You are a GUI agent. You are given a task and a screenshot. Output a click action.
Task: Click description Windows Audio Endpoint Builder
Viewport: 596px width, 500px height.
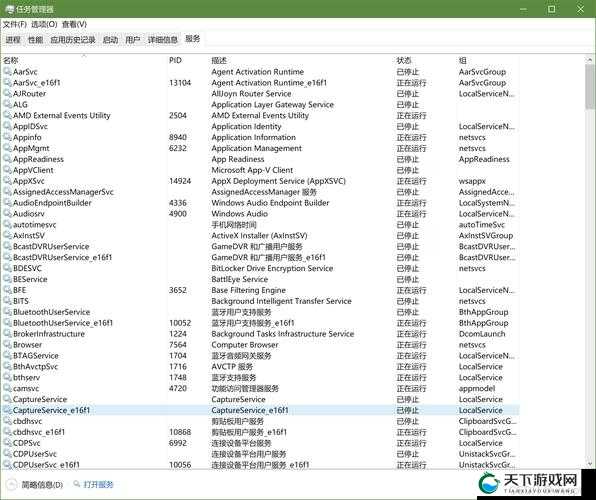click(270, 203)
